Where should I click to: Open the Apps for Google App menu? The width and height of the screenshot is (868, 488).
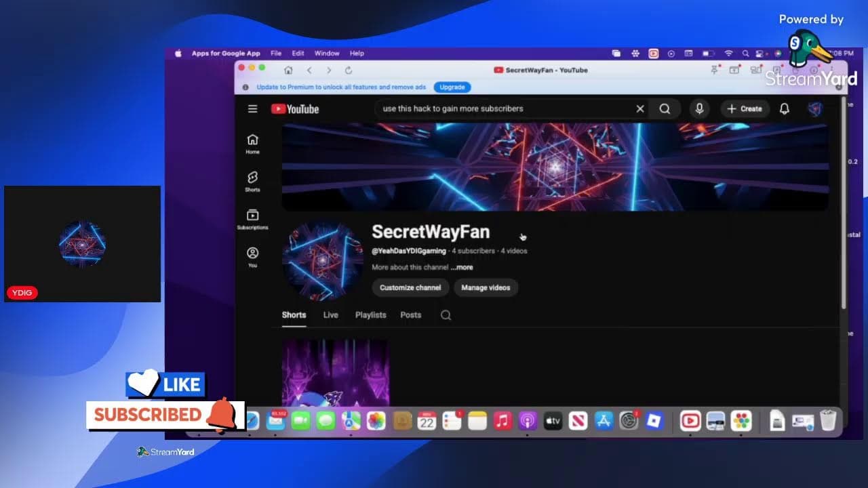[226, 53]
